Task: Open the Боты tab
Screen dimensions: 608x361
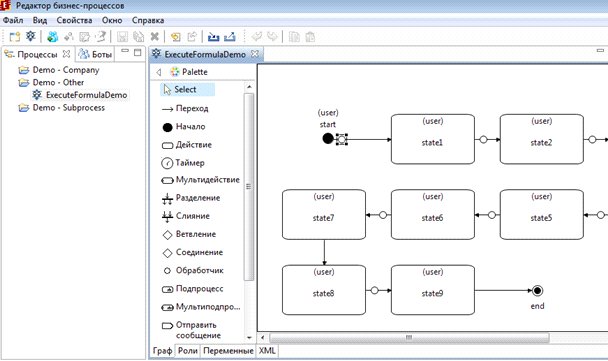Action: (95, 54)
